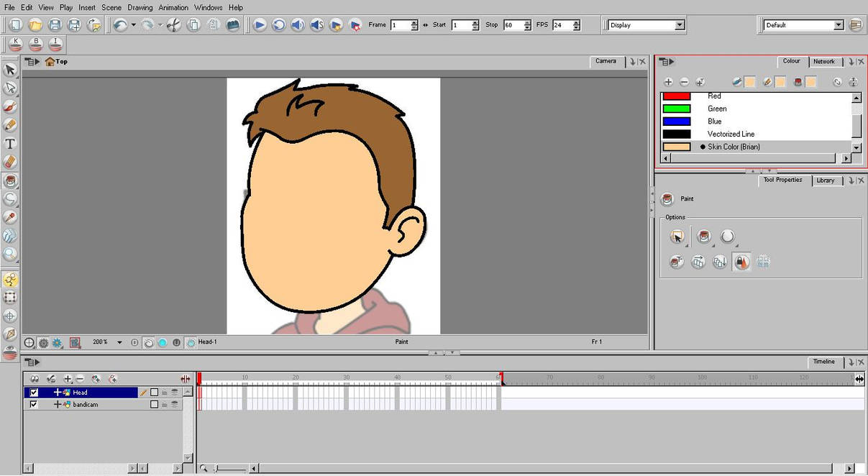
Task: Activate the Paint tool in the left toolbar
Action: coord(10,181)
